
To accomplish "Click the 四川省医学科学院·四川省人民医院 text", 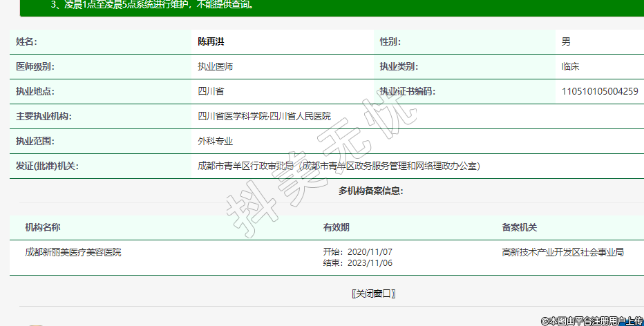I will (x=264, y=116).
